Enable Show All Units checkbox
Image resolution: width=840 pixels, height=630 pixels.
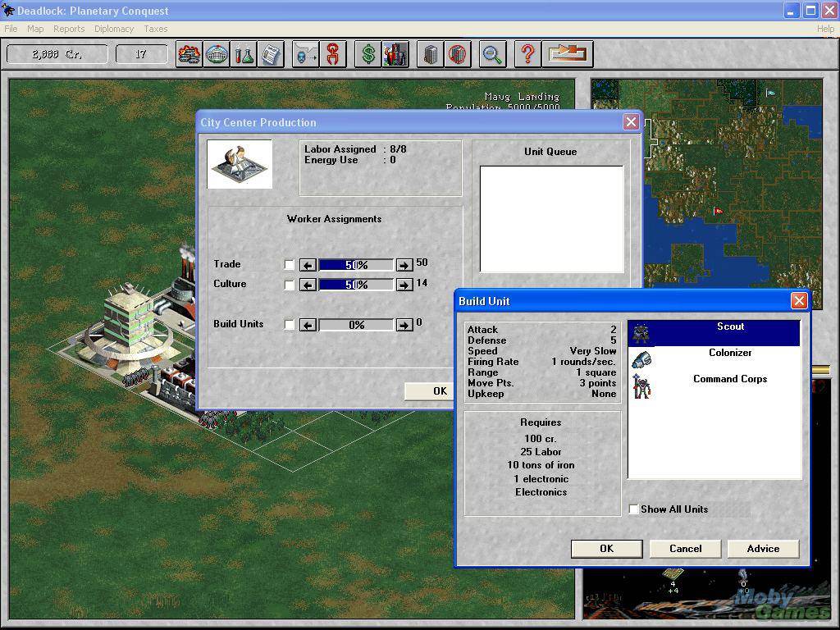pos(634,509)
